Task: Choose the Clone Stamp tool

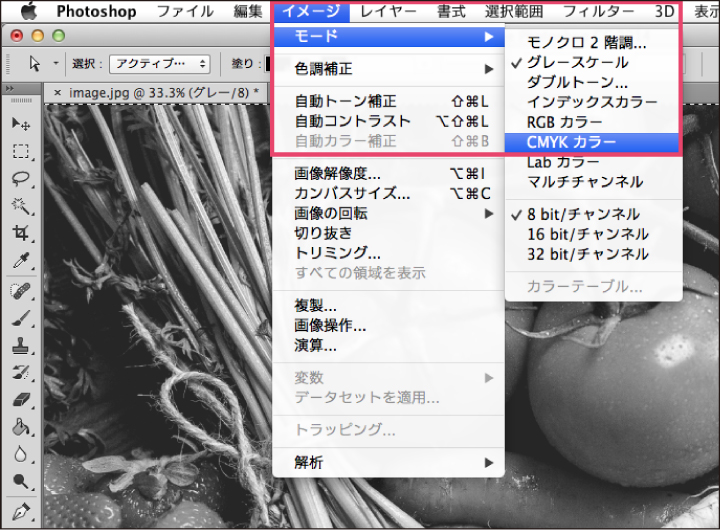Action: point(21,345)
